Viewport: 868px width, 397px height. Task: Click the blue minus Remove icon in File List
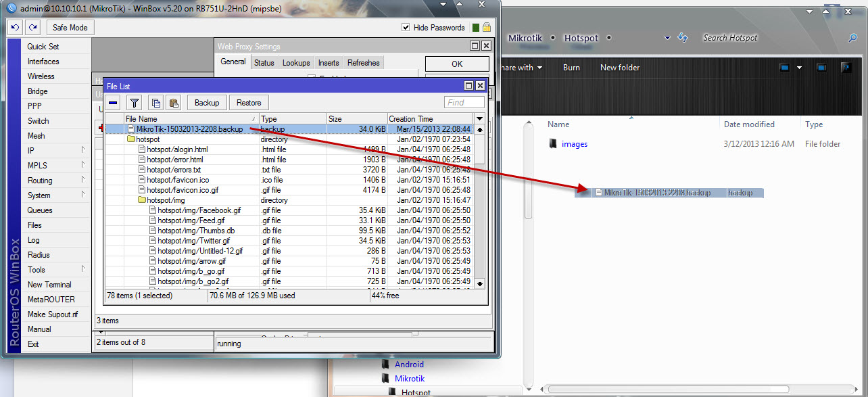(x=114, y=103)
